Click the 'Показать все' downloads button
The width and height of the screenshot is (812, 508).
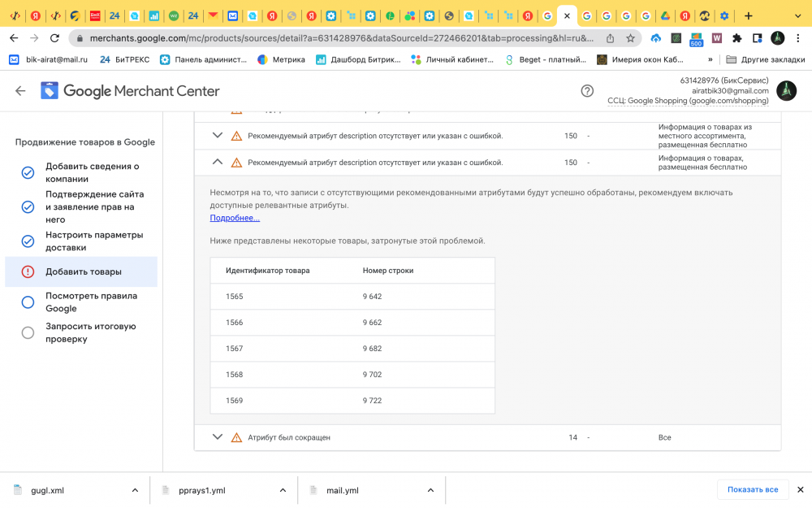(752, 489)
